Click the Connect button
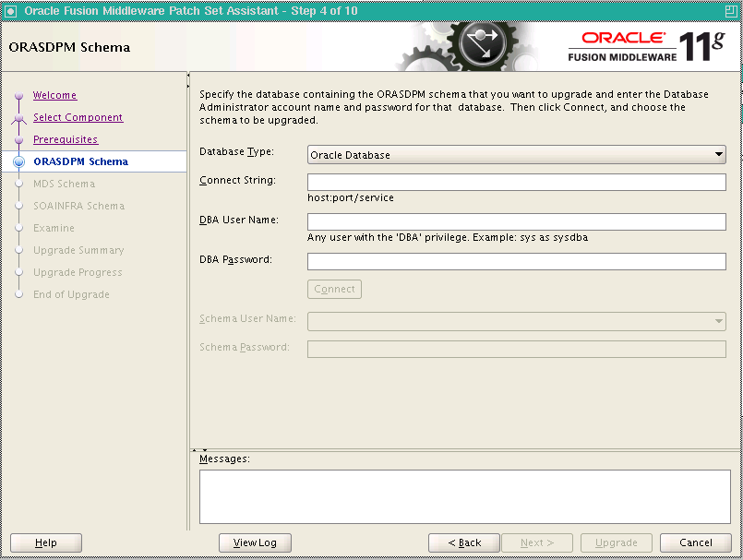The height and width of the screenshot is (560, 743). [334, 289]
